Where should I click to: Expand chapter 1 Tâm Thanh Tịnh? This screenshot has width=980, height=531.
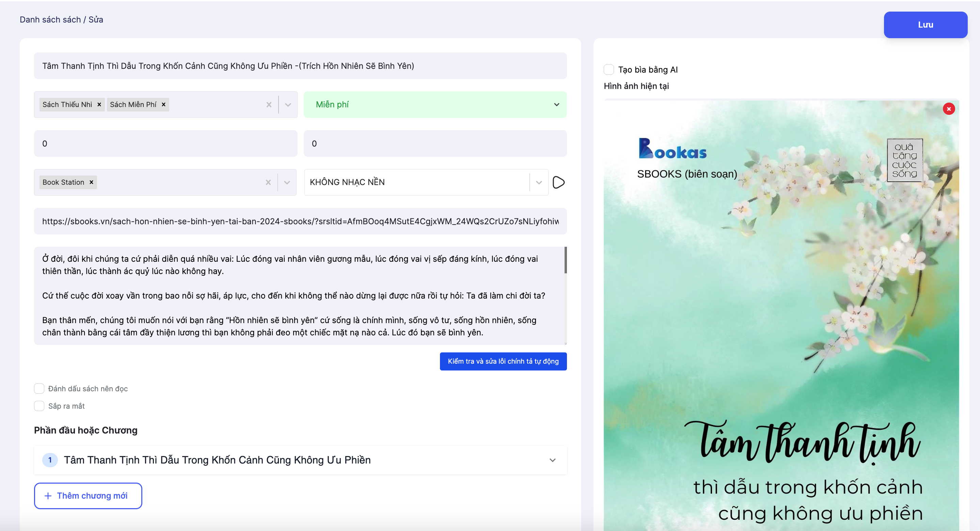click(x=552, y=460)
